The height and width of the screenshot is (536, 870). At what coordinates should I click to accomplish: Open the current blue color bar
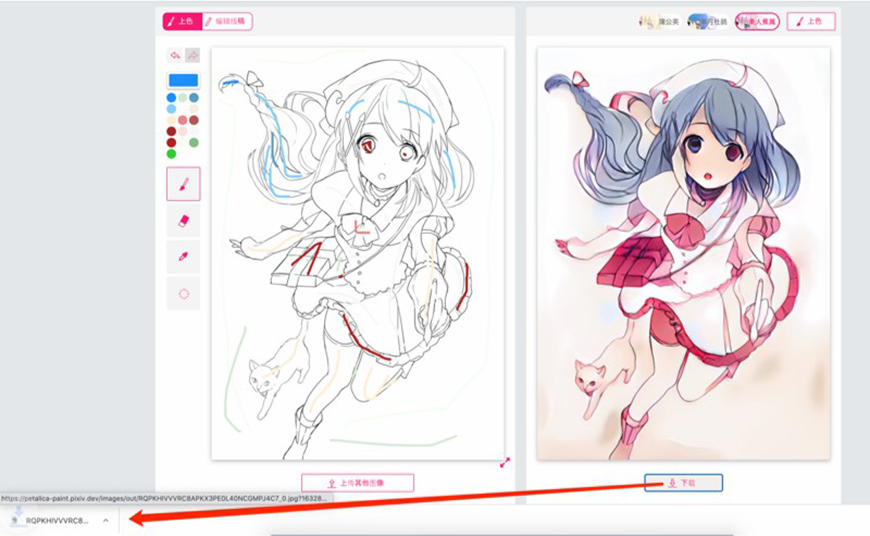tap(183, 80)
